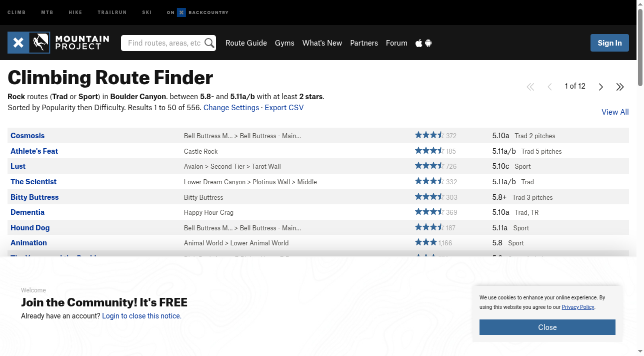This screenshot has height=356, width=644.
Task: Click '5.10c Sport' grade cell
Action: 511,166
